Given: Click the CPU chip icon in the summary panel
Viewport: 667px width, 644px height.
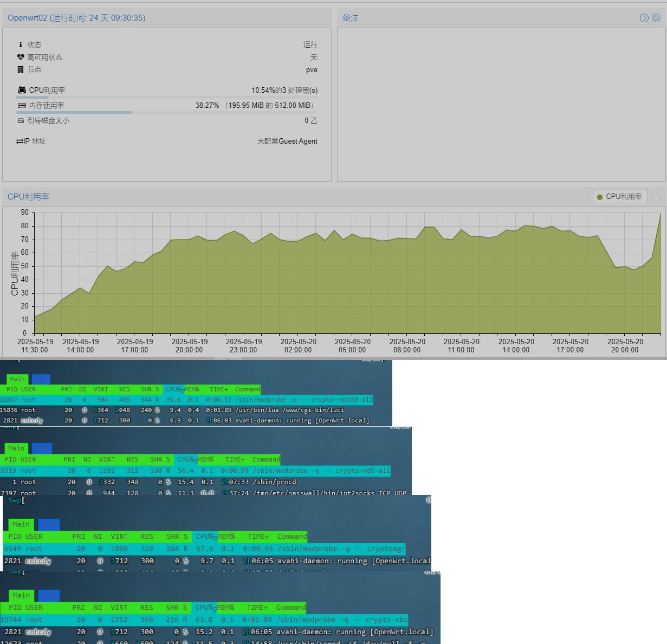Looking at the screenshot, I should 22,90.
